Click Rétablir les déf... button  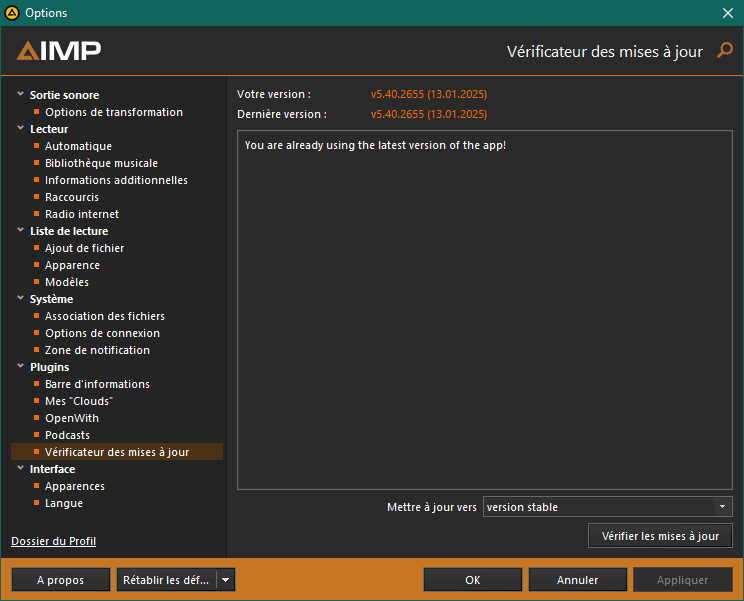[166, 580]
